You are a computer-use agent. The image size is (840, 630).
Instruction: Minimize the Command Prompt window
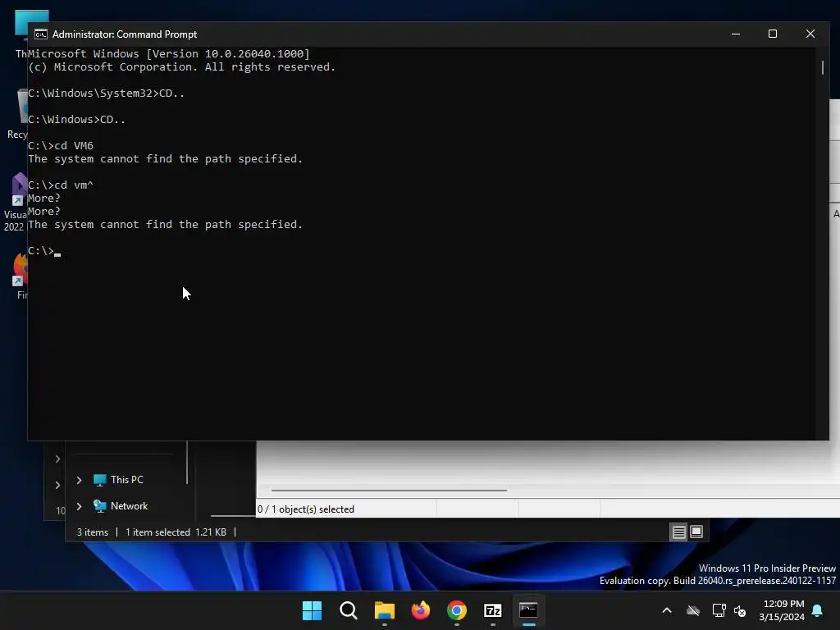coord(736,34)
